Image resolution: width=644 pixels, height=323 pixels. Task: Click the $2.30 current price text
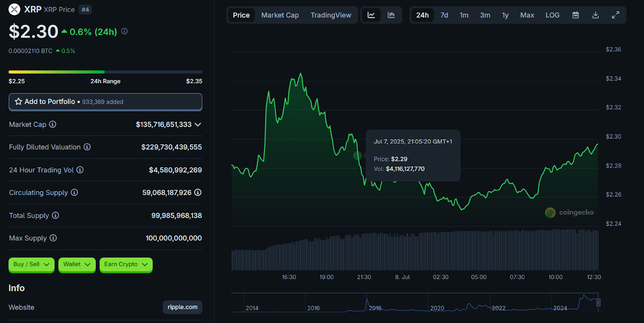34,31
